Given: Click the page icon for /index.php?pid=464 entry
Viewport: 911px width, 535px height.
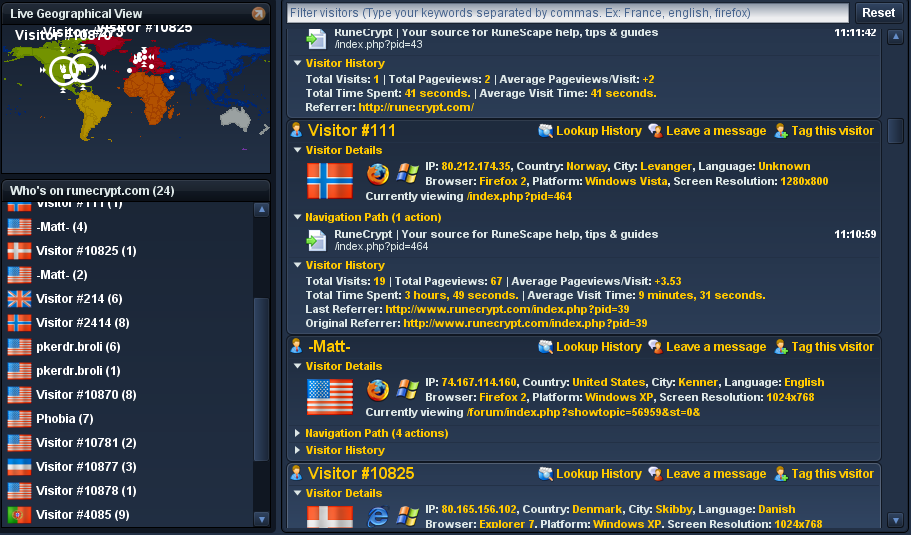Looking at the screenshot, I should 317,240.
